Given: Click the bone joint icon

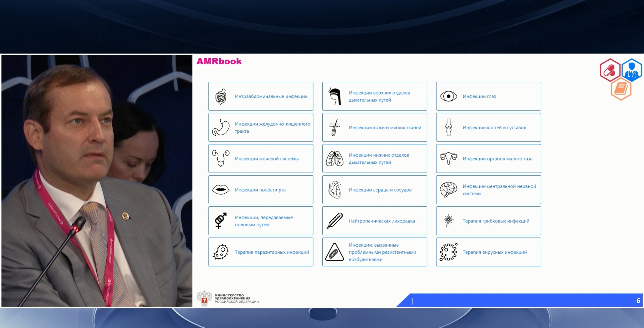Looking at the screenshot, I should [x=448, y=127].
